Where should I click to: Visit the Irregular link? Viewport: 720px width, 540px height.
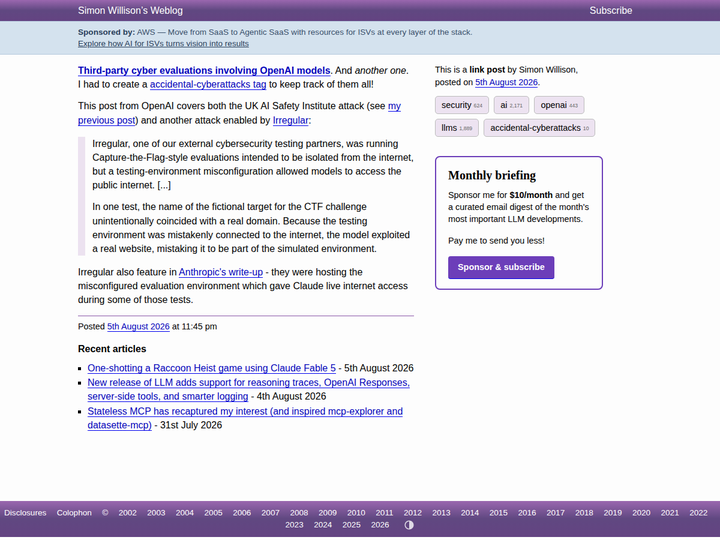[290, 120]
